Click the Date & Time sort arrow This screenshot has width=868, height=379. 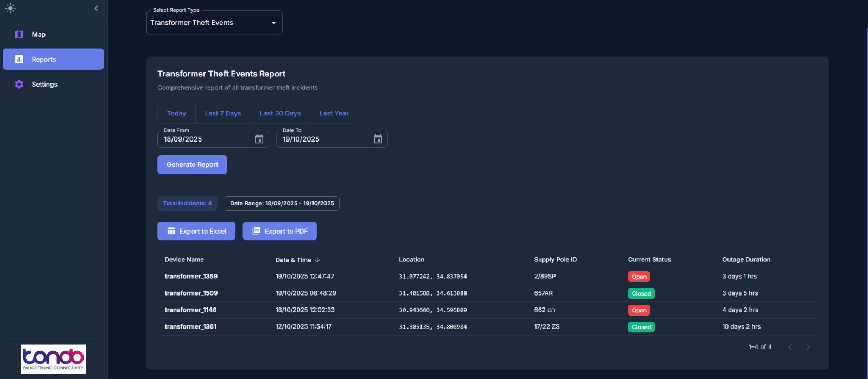[x=317, y=260]
